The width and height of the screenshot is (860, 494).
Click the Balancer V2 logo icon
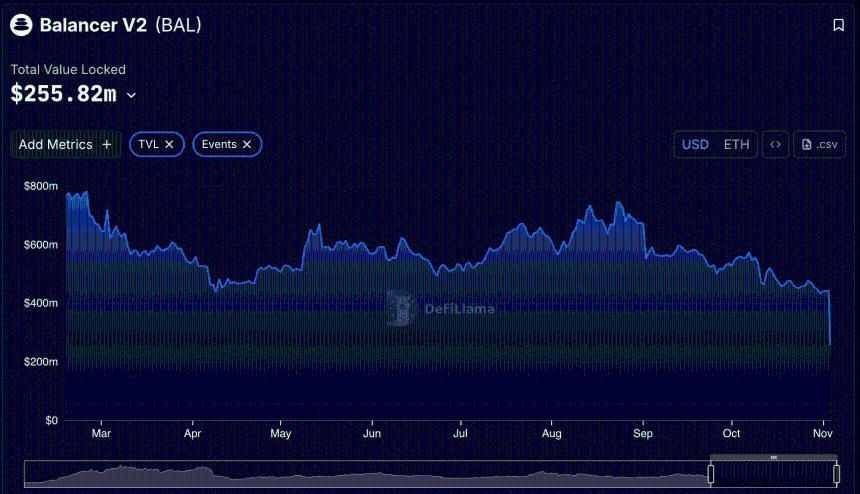coord(21,25)
